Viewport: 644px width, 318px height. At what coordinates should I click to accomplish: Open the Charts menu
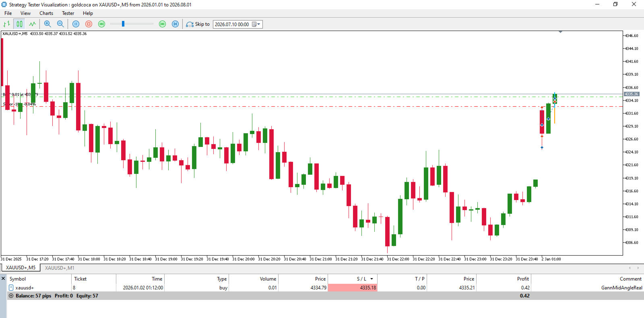click(46, 13)
